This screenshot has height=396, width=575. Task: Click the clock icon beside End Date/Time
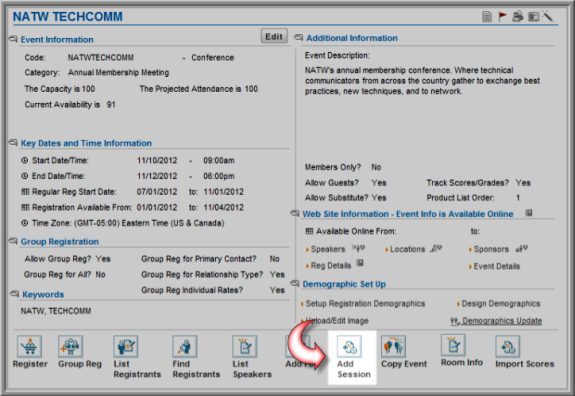pyautogui.click(x=25, y=176)
